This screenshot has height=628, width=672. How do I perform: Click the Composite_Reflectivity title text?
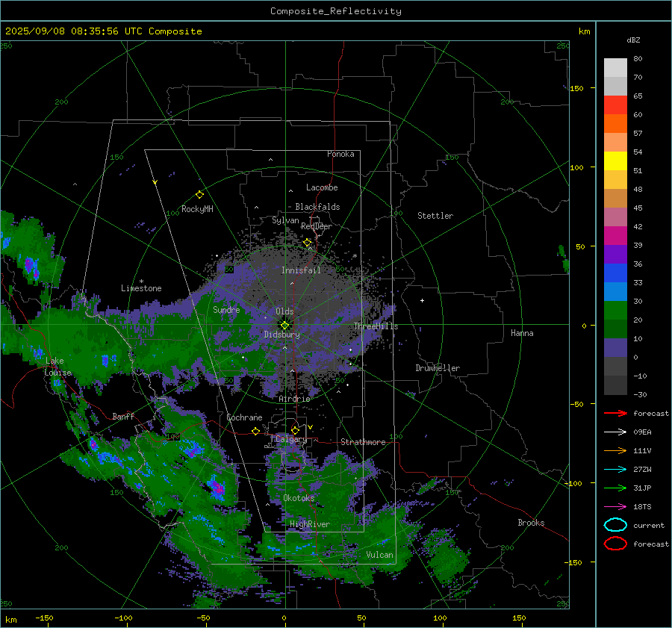[x=336, y=11]
